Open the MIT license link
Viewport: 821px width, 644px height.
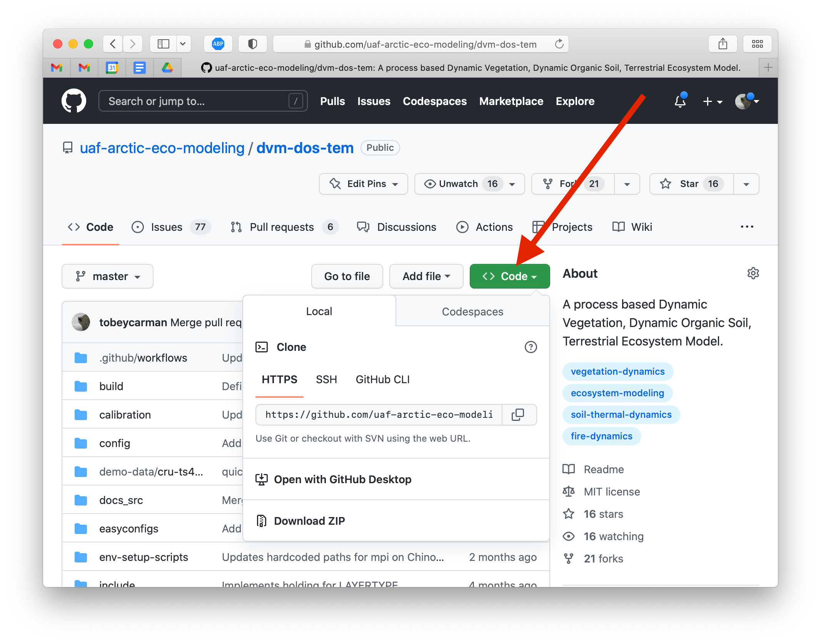click(612, 492)
